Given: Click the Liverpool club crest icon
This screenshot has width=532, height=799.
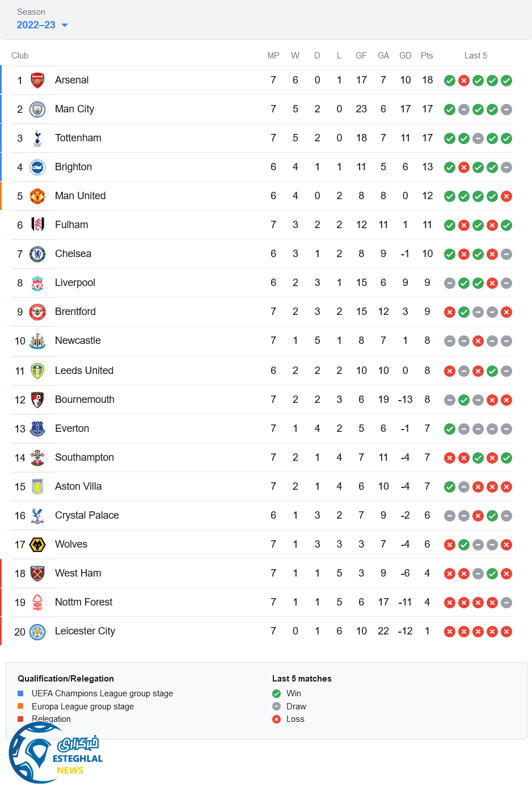Looking at the screenshot, I should (x=37, y=283).
